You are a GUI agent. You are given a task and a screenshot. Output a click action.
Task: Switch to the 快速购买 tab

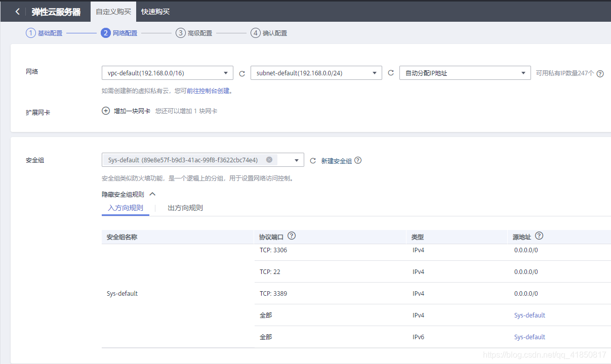click(x=155, y=11)
